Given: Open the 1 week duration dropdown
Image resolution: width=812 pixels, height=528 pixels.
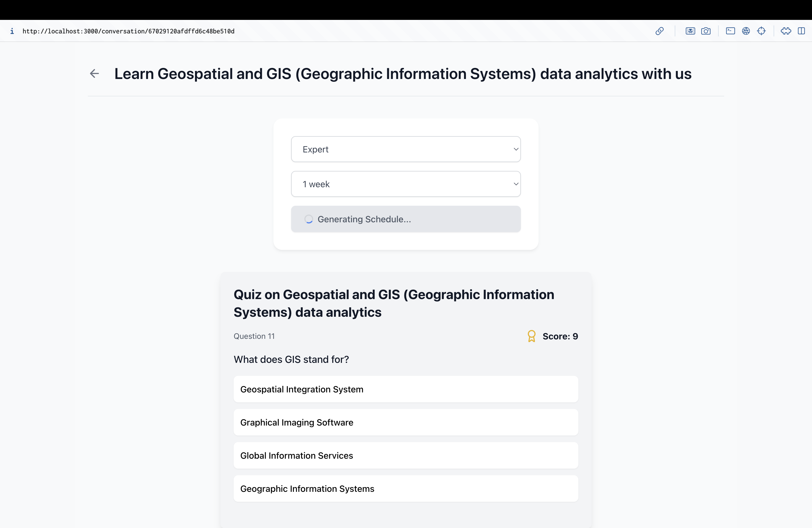Looking at the screenshot, I should [406, 184].
